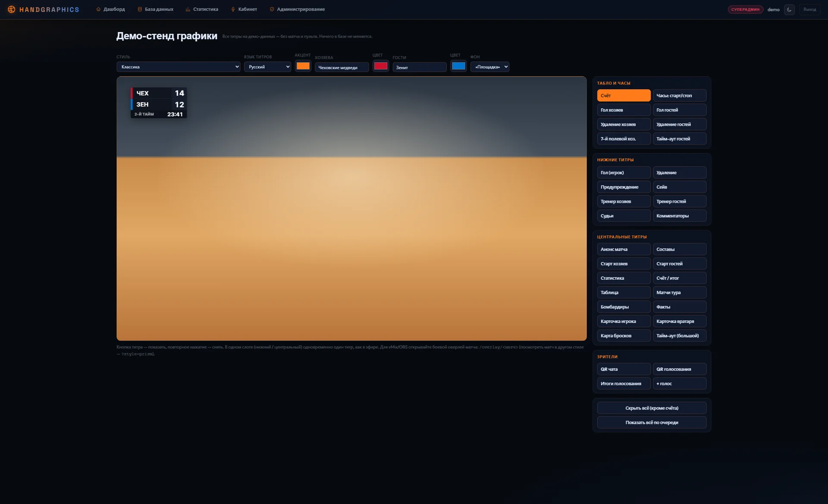
Task: Pick the orange Акцент color swatch
Action: coord(303,66)
